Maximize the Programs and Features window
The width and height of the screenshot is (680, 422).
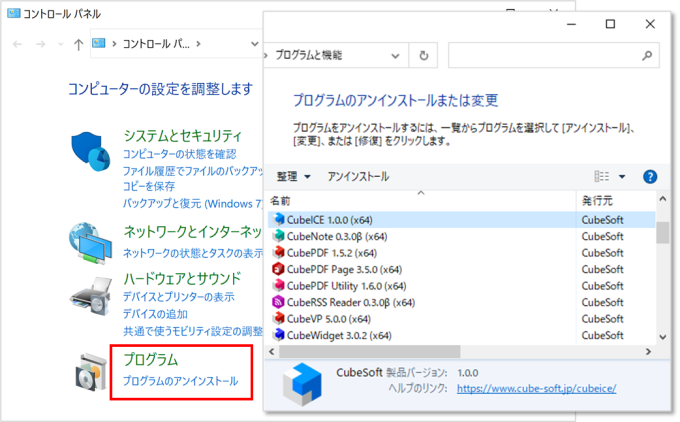coord(610,24)
